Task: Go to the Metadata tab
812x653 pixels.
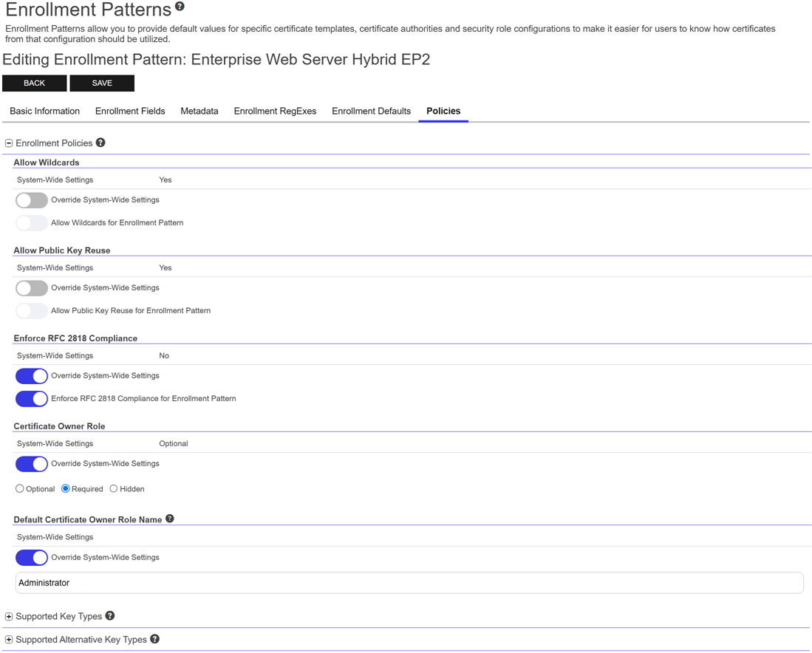Action: point(199,111)
